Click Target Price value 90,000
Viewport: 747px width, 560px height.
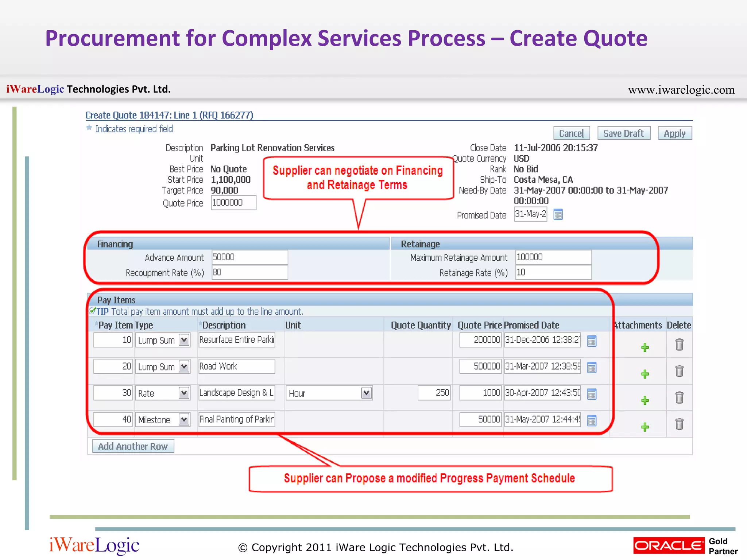click(x=224, y=190)
